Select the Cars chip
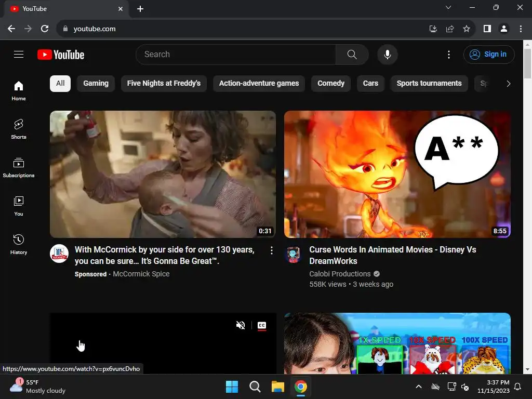Viewport: 532px width, 399px height. pos(370,84)
